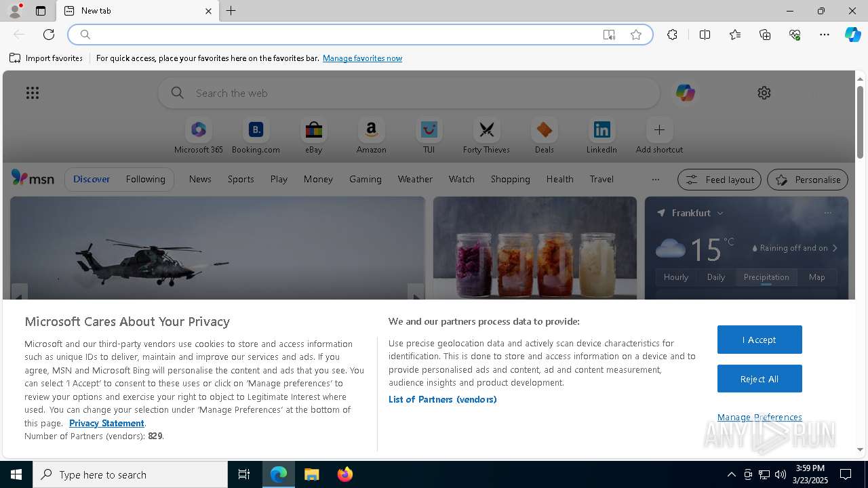Viewport: 868px width, 488px height.
Task: Open the Sports category
Action: pyautogui.click(x=241, y=179)
